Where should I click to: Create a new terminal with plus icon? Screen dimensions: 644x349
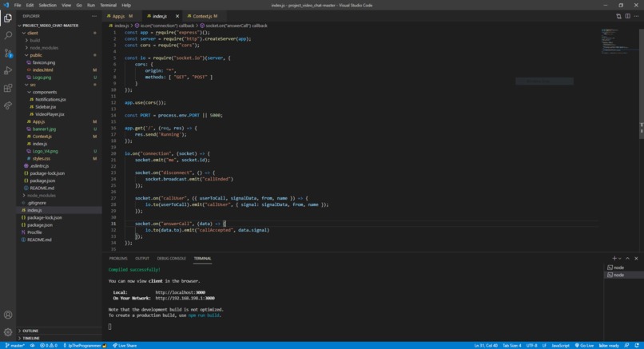tap(614, 258)
